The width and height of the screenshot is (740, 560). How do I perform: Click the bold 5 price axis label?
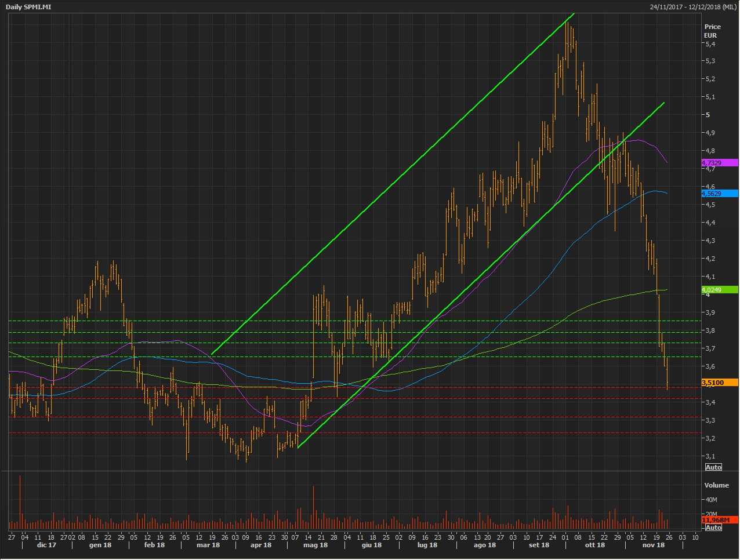708,115
